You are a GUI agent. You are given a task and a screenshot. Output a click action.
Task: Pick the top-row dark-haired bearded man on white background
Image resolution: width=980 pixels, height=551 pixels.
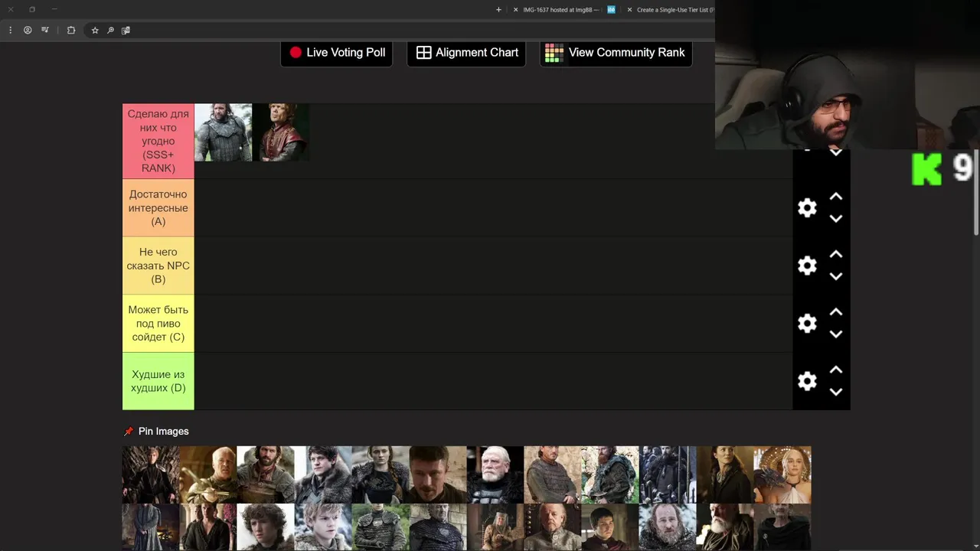click(x=266, y=474)
